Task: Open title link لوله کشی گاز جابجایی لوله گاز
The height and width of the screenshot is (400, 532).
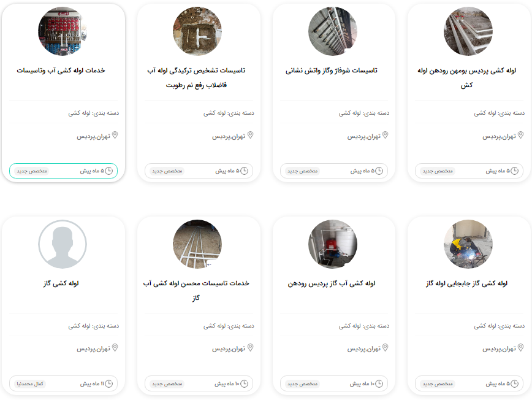Action: (x=466, y=283)
